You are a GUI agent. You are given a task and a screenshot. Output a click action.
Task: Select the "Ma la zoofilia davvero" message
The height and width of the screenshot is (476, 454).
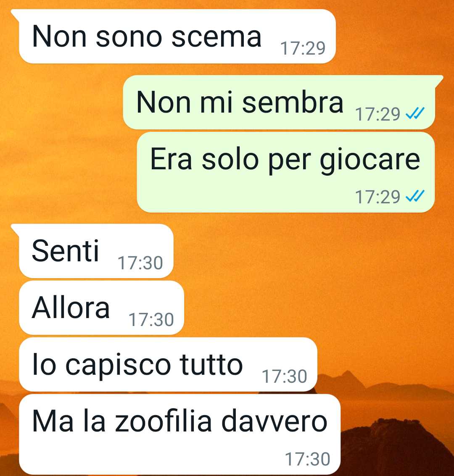tap(179, 434)
